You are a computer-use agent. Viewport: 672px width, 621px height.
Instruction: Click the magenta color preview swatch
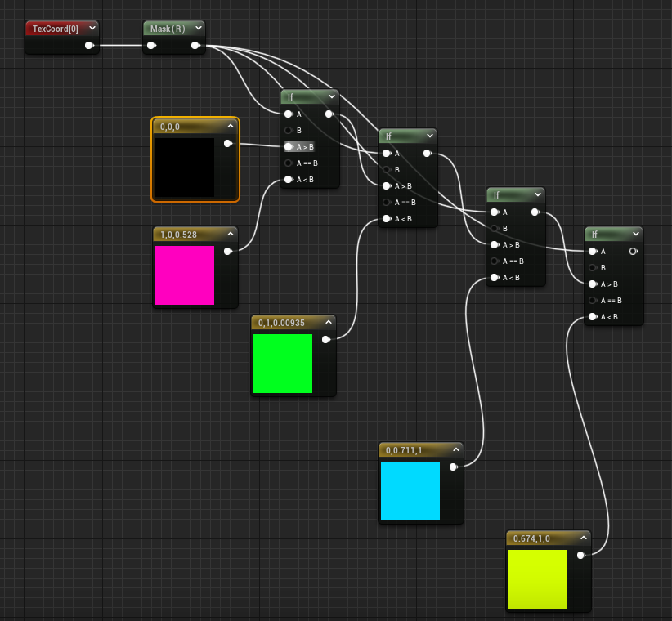(185, 274)
